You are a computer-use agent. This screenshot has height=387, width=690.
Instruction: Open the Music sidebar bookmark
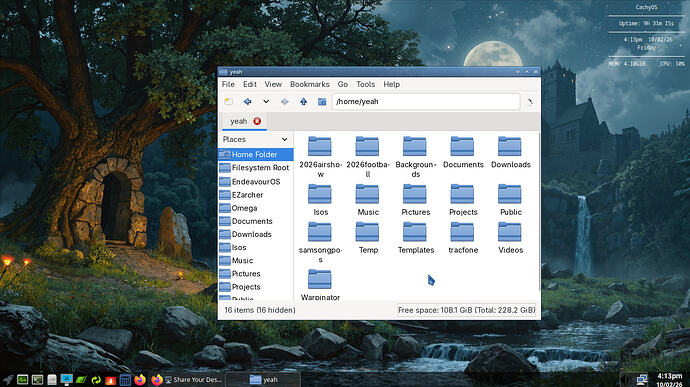coord(256,261)
